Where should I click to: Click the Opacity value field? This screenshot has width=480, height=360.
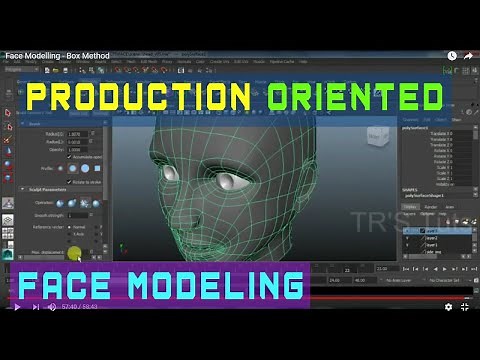click(77, 150)
